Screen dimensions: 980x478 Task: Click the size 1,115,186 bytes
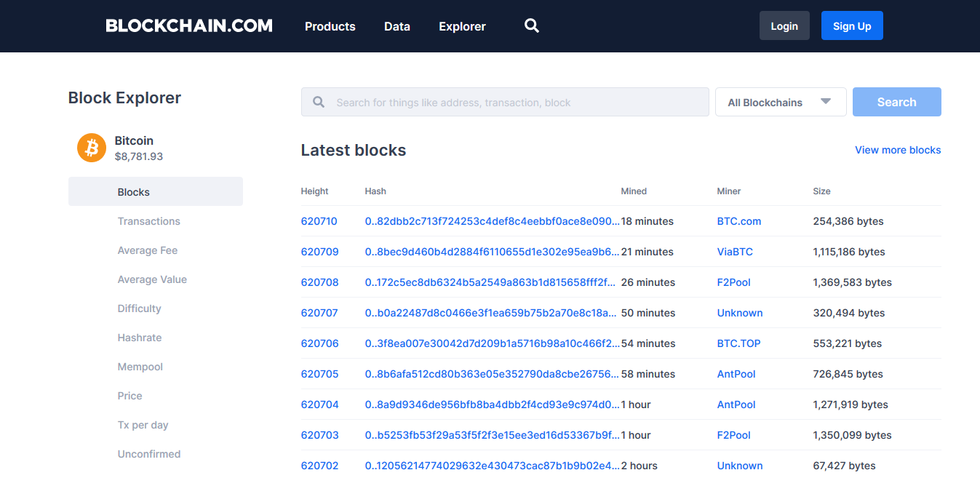[849, 252]
